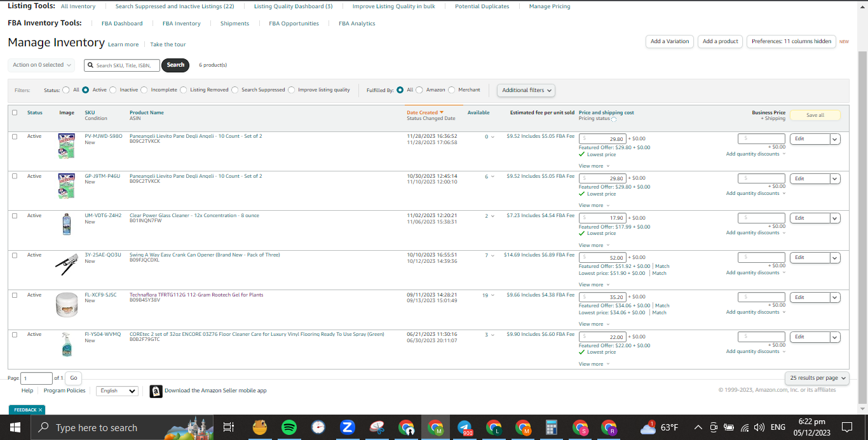Expand the Additional filters dropdown

coord(526,90)
